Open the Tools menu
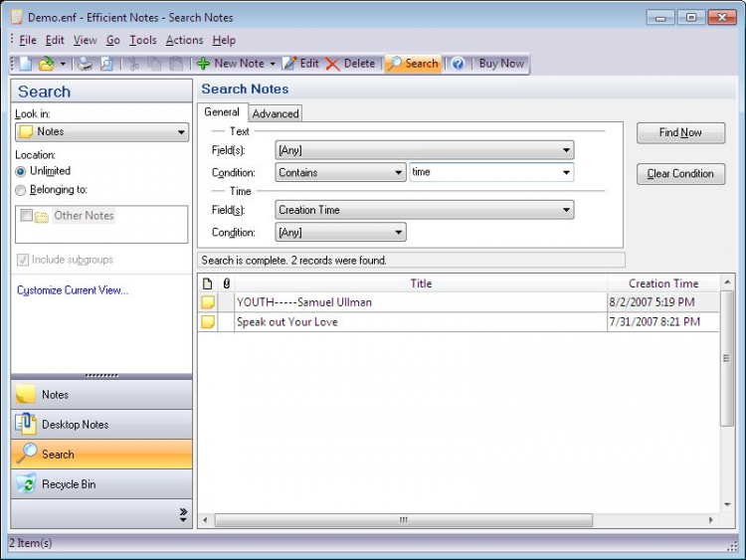Screen dimensions: 746x560 click(x=143, y=41)
